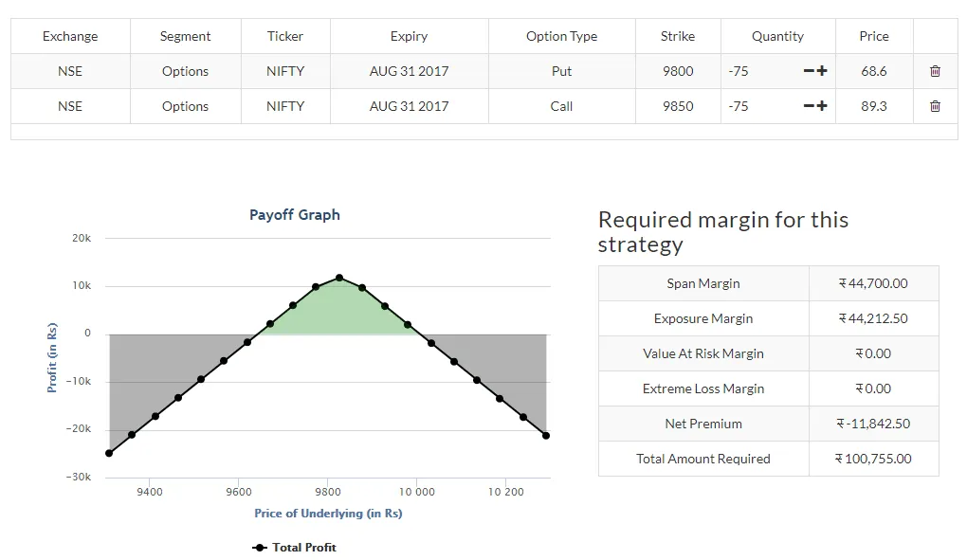Toggle the Total Profit legend series
This screenshot has width=967, height=560.
pos(295,548)
